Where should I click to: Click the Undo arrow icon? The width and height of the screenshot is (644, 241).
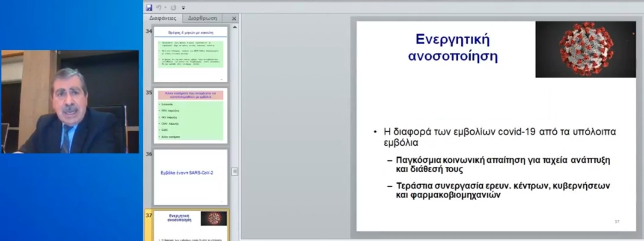click(x=159, y=8)
